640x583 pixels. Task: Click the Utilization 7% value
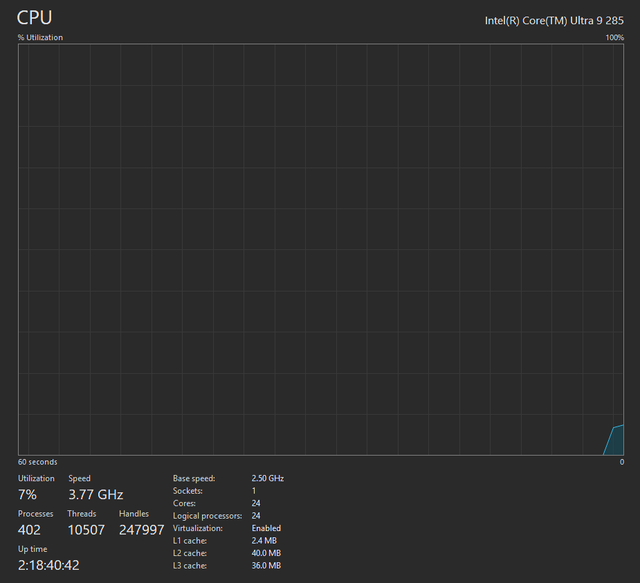(x=27, y=494)
